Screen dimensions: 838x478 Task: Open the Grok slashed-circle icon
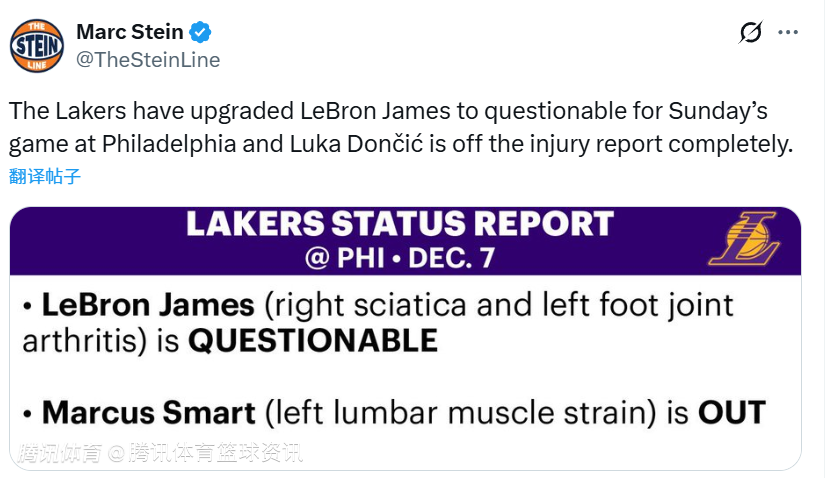pyautogui.click(x=750, y=33)
